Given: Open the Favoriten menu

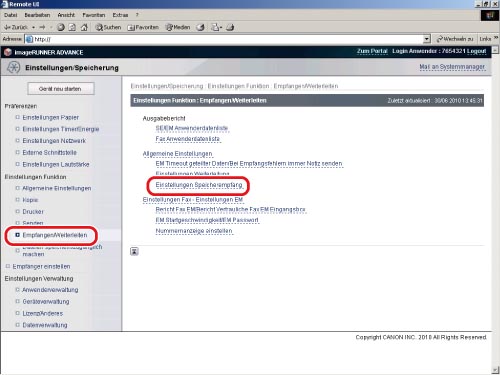Looking at the screenshot, I should pos(94,15).
